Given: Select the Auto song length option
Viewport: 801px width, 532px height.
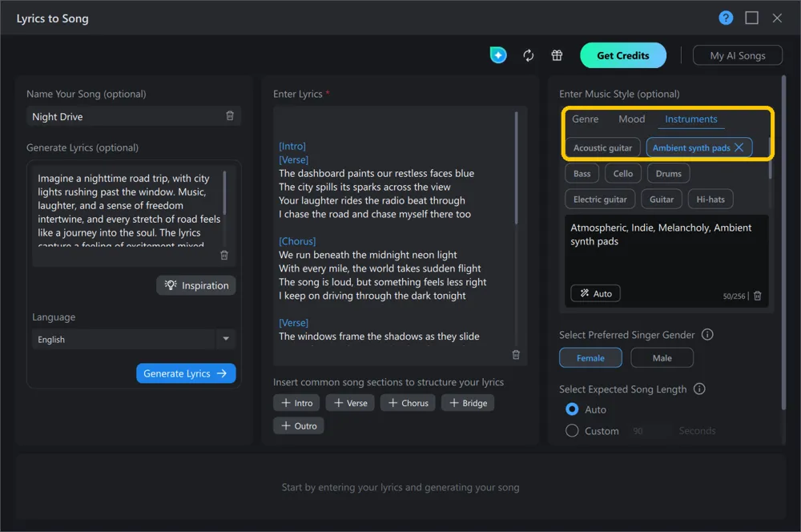Looking at the screenshot, I should [x=572, y=409].
